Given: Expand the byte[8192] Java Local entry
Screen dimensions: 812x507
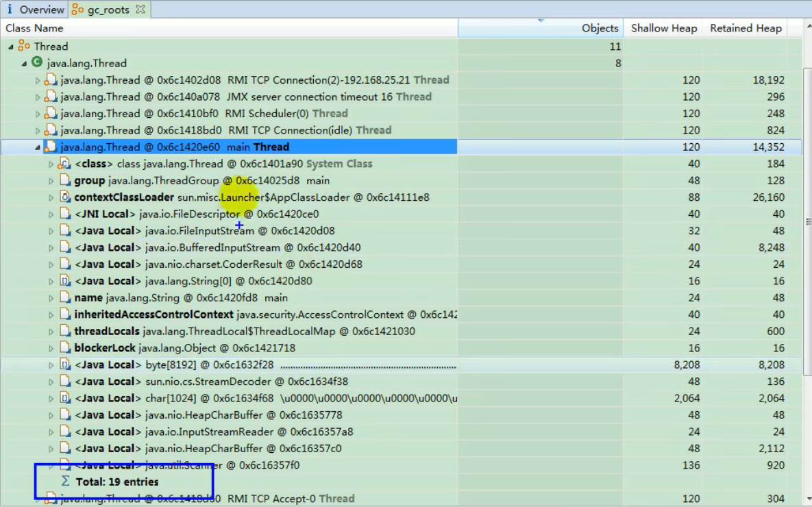Looking at the screenshot, I should point(51,366).
